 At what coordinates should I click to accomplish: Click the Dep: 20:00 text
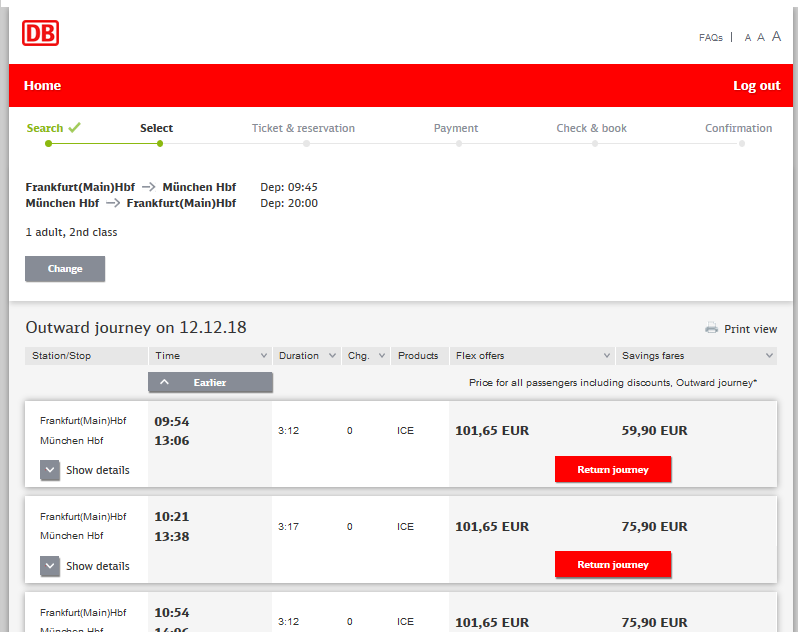289,203
